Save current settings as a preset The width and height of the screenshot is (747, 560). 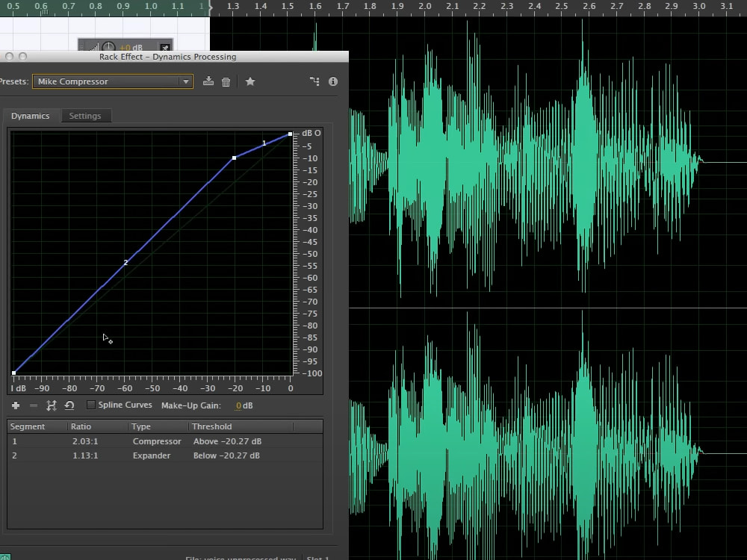(208, 81)
